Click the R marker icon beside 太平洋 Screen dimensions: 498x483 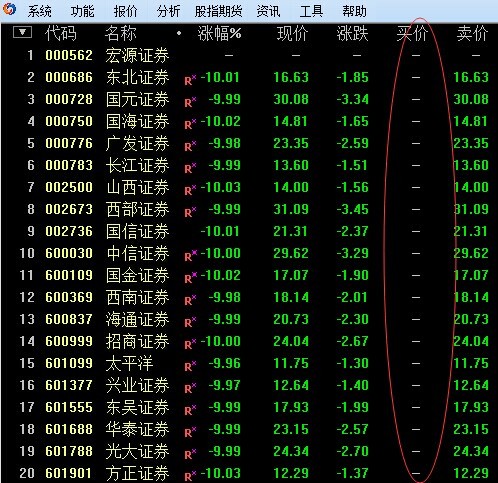tap(190, 366)
